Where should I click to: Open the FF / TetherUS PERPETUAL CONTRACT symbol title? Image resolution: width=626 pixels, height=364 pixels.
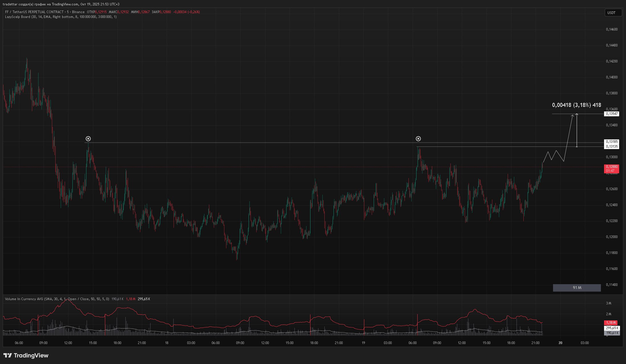(x=34, y=12)
